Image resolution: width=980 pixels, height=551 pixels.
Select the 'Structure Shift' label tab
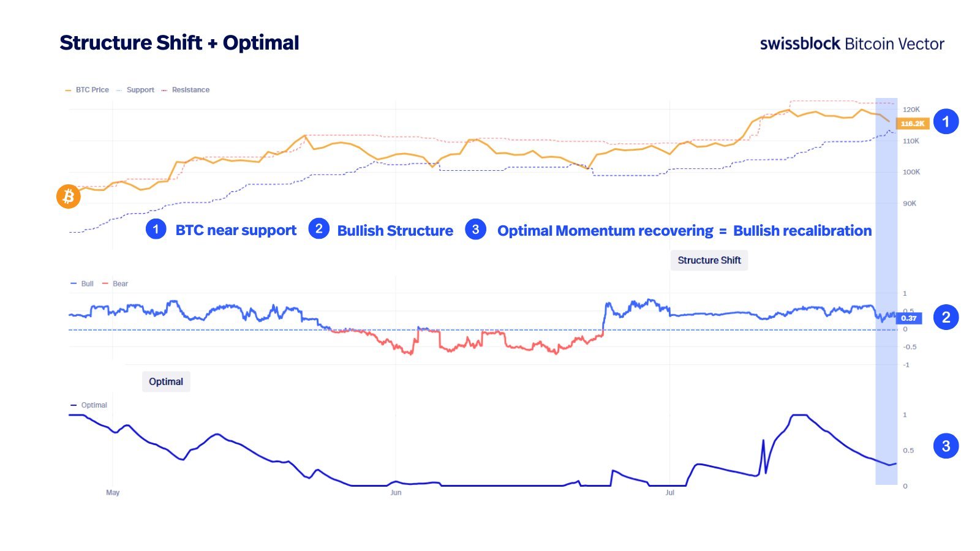[x=709, y=260]
